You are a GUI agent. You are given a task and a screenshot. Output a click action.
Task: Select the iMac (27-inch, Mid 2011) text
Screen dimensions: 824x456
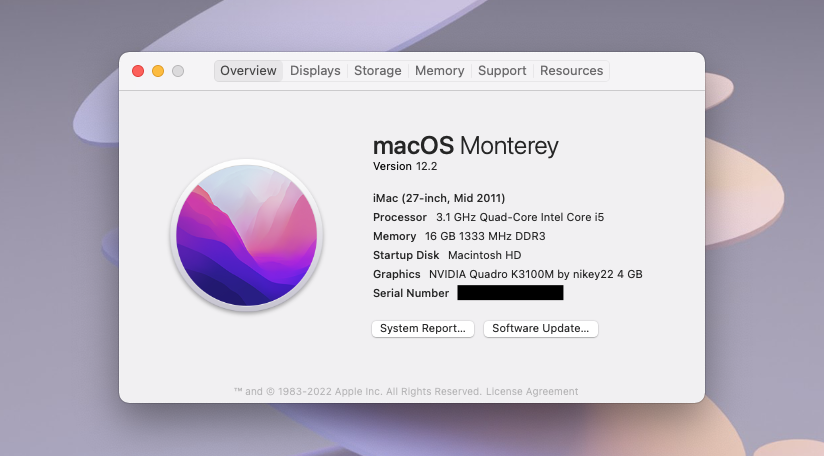click(439, 198)
